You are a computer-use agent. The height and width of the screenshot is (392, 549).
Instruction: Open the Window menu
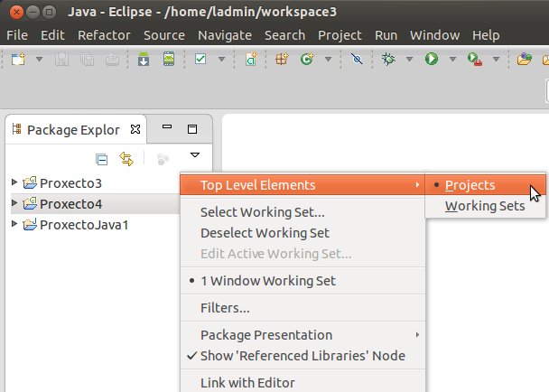(x=434, y=35)
